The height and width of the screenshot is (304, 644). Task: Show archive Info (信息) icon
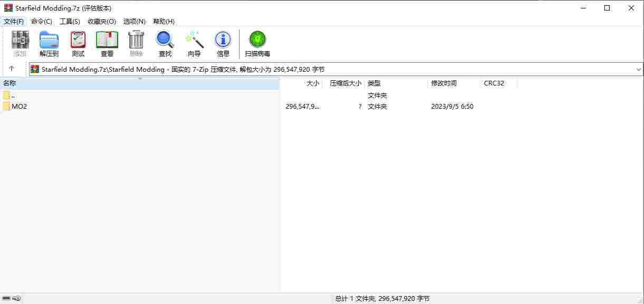click(x=223, y=40)
